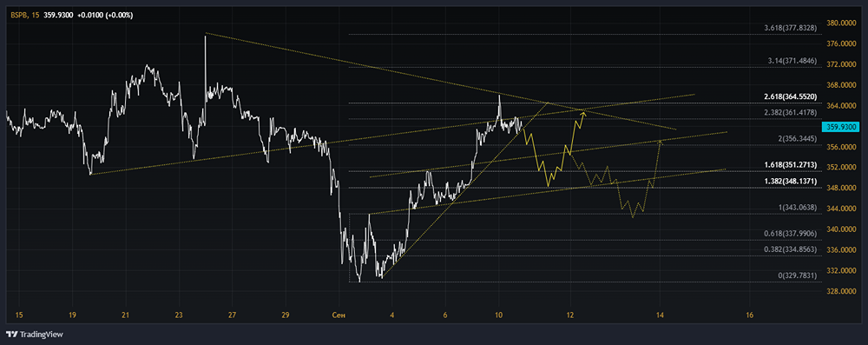Click the BSPB symbol name
This screenshot has height=345, width=868.
click(x=19, y=15)
